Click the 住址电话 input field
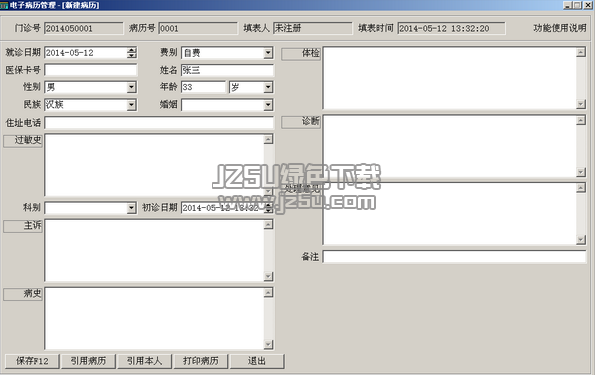595x375 pixels. [x=159, y=123]
